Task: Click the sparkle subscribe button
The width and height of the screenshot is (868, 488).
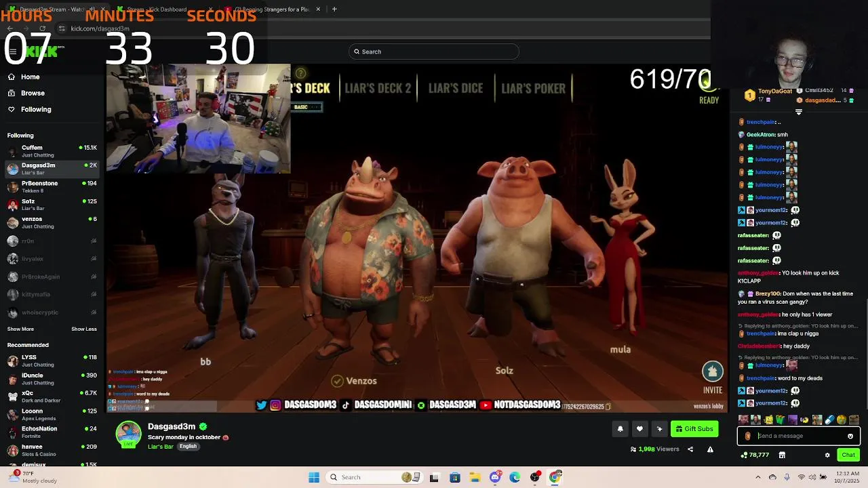Action: (659, 428)
